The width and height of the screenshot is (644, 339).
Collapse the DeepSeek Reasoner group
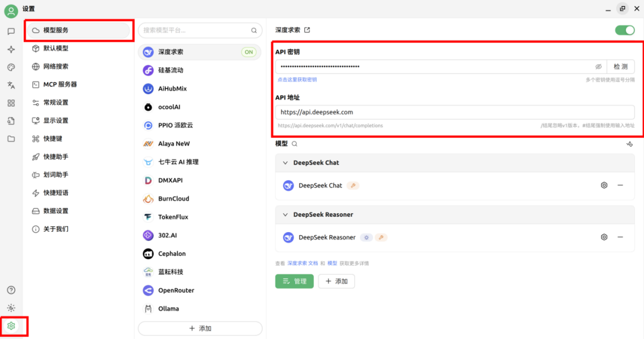pyautogui.click(x=285, y=215)
